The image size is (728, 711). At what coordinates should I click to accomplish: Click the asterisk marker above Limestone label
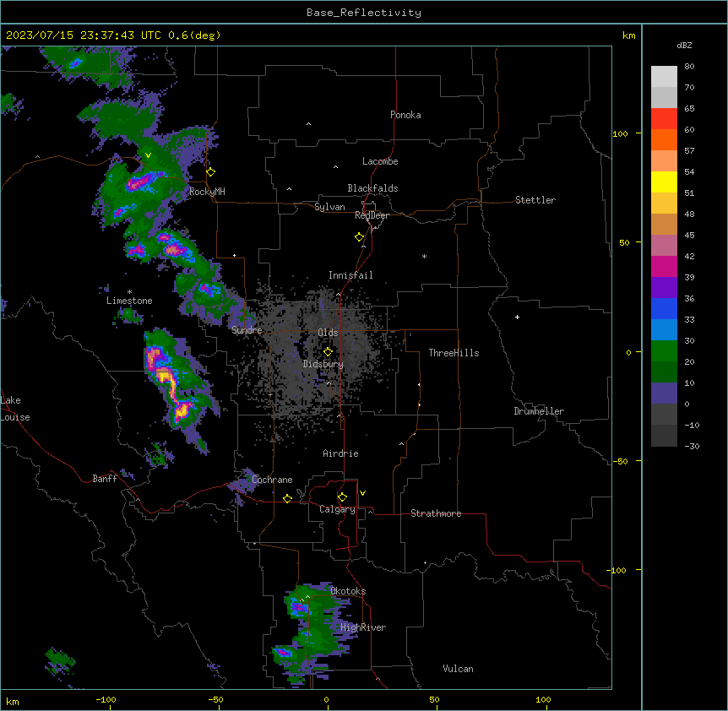click(x=129, y=292)
